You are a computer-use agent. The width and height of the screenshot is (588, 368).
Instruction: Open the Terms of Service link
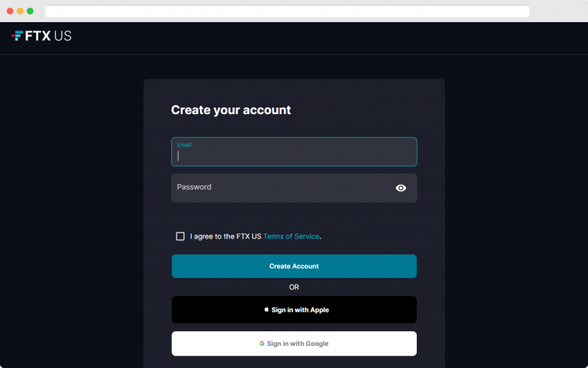tap(291, 236)
